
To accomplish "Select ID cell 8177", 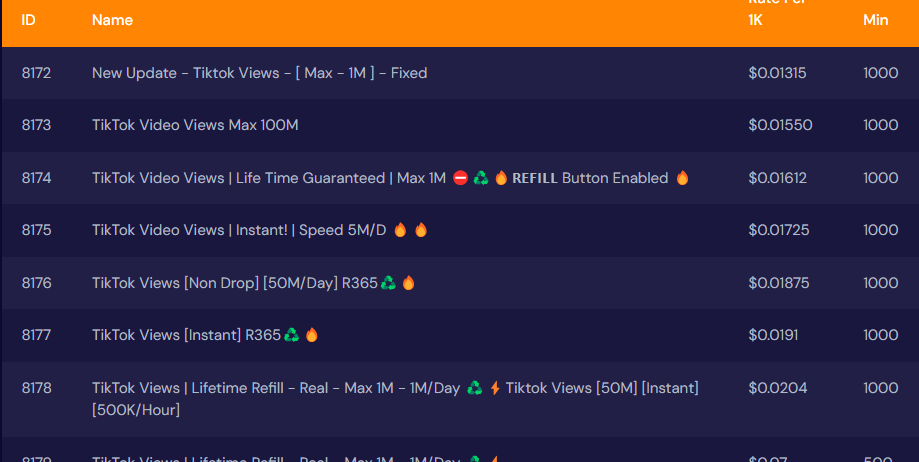I will click(36, 335).
